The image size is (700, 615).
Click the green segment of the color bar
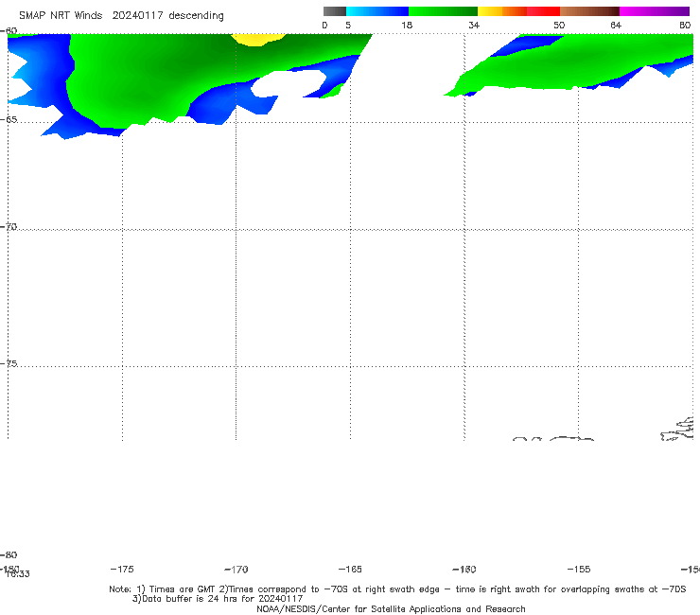click(x=443, y=11)
